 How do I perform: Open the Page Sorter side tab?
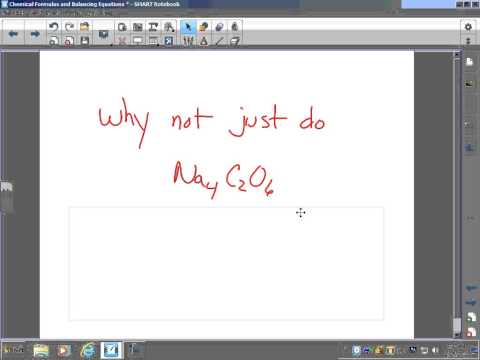[469, 62]
